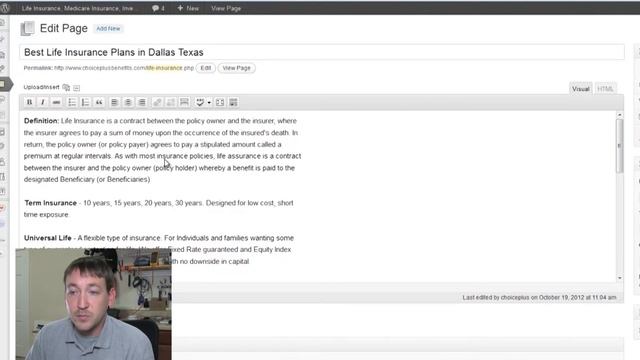The image size is (640, 360).
Task: Apply blockquote formatting
Action: point(99,102)
